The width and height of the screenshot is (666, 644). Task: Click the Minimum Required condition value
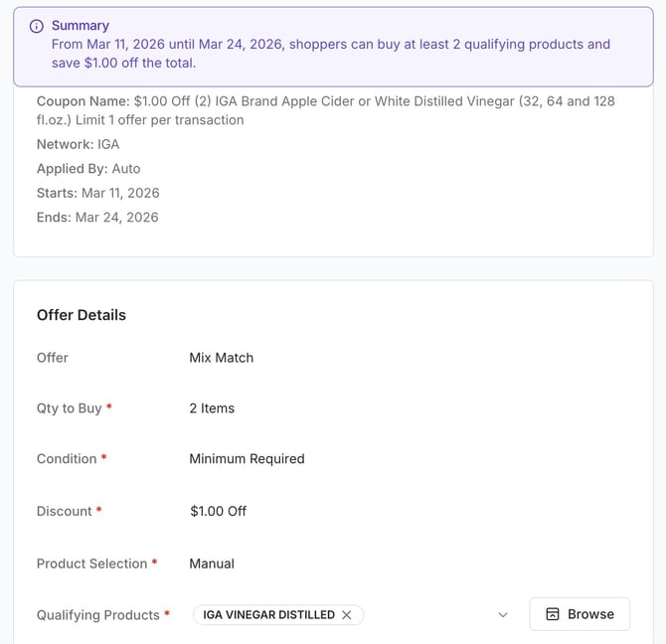(247, 459)
